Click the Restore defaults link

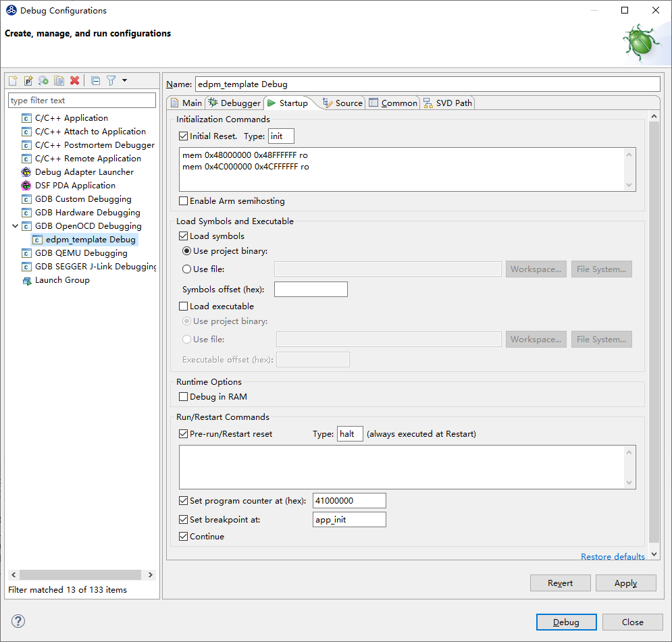613,556
